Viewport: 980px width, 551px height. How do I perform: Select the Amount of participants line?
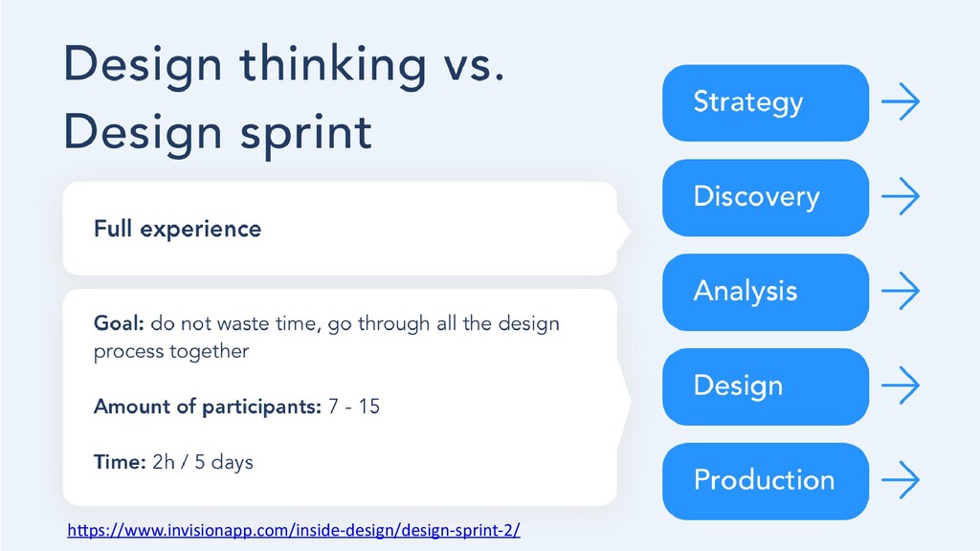pos(237,407)
